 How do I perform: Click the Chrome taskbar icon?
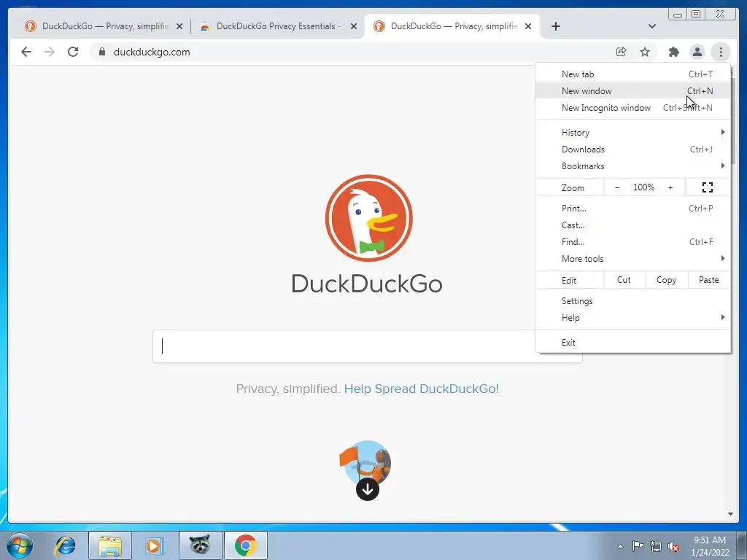(x=245, y=545)
